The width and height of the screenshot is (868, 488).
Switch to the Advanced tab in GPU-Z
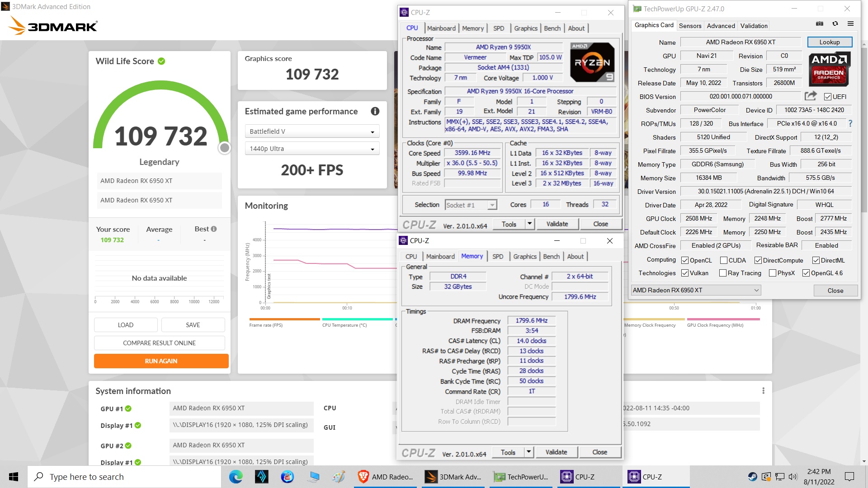[721, 26]
